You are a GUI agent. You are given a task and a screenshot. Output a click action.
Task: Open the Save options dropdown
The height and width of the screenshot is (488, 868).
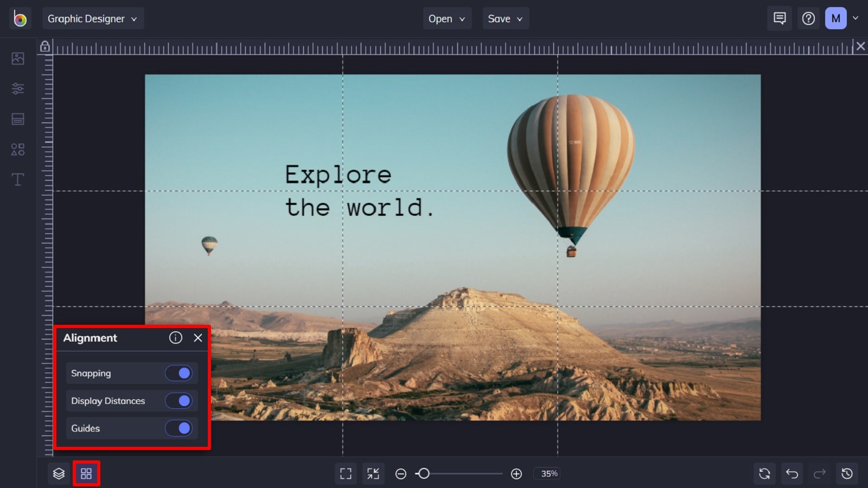[x=505, y=18]
